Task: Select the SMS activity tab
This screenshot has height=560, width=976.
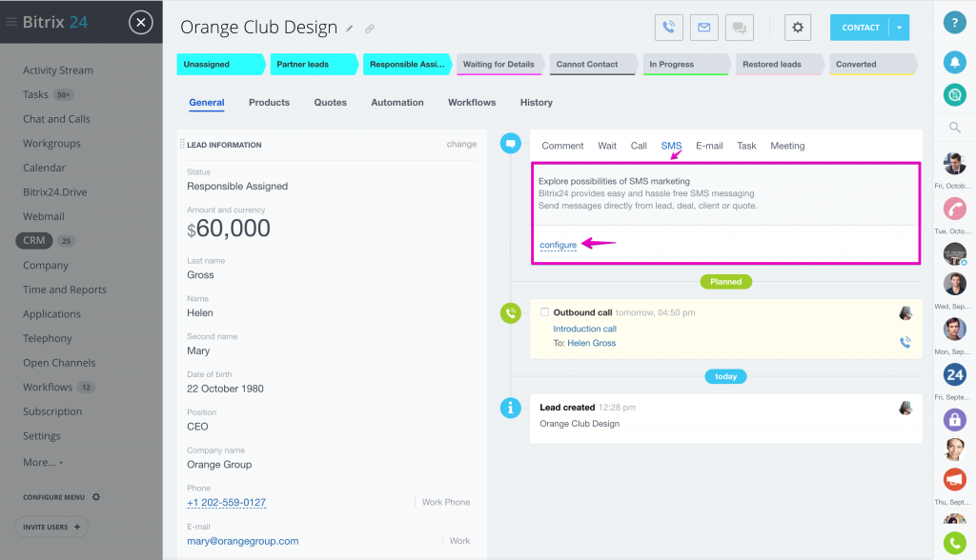Action: [x=671, y=146]
